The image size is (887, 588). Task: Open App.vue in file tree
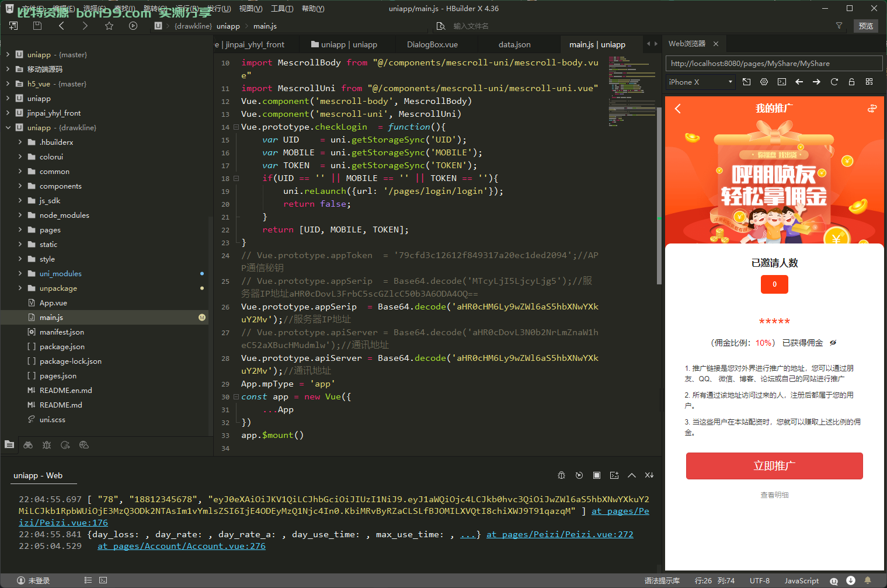click(x=53, y=302)
